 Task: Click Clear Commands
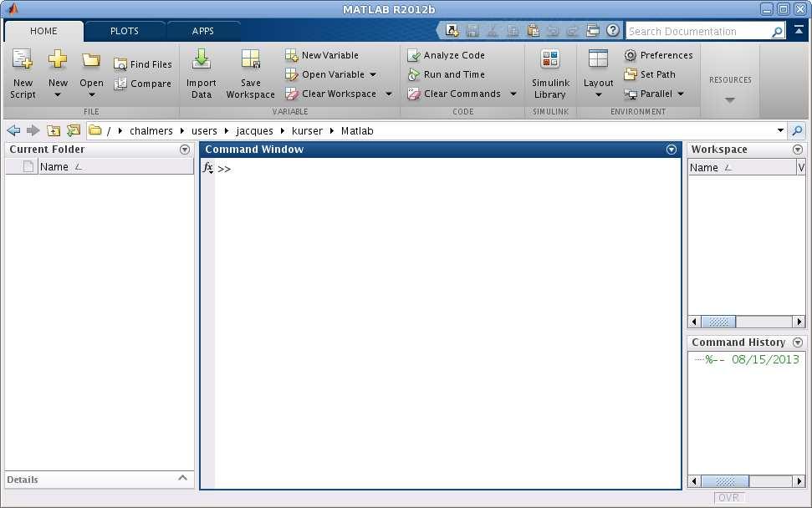[454, 94]
